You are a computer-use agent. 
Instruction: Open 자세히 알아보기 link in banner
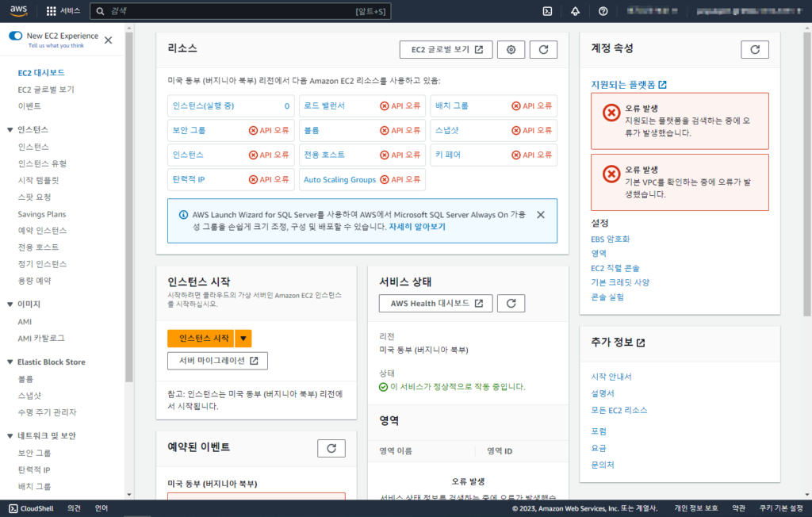(417, 227)
